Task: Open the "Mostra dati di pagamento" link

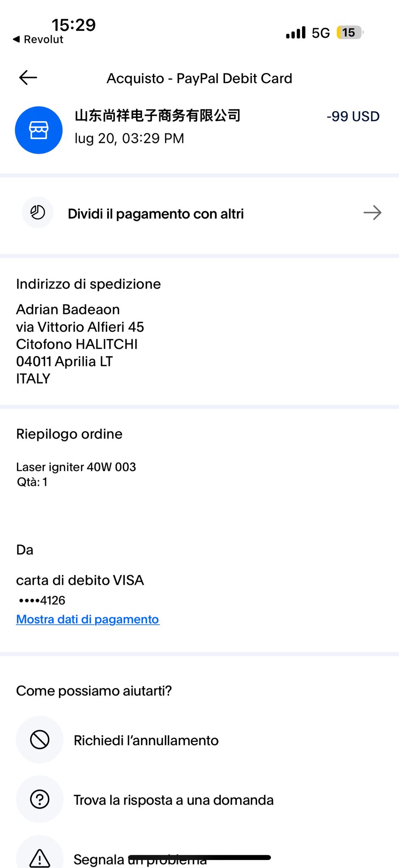Action: (x=88, y=619)
